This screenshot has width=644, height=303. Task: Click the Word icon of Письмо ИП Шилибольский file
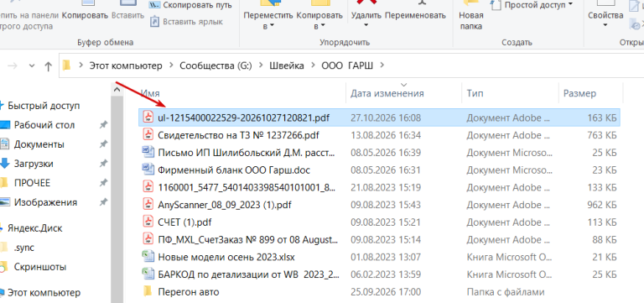coord(148,153)
